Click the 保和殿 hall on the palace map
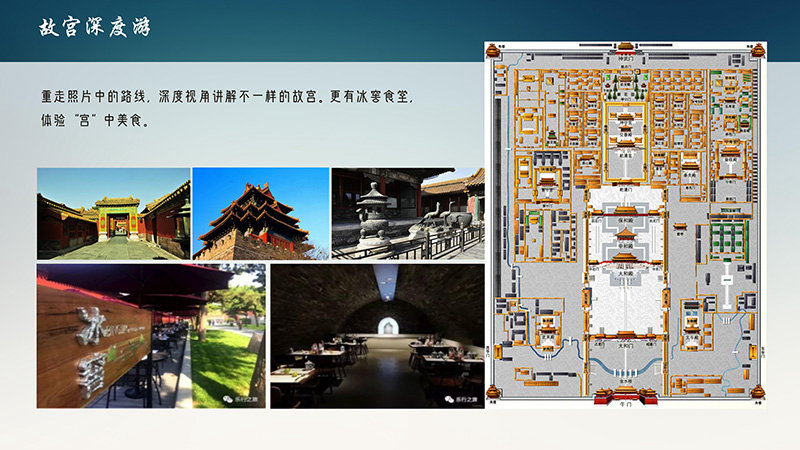The image size is (800, 450). coord(624,212)
